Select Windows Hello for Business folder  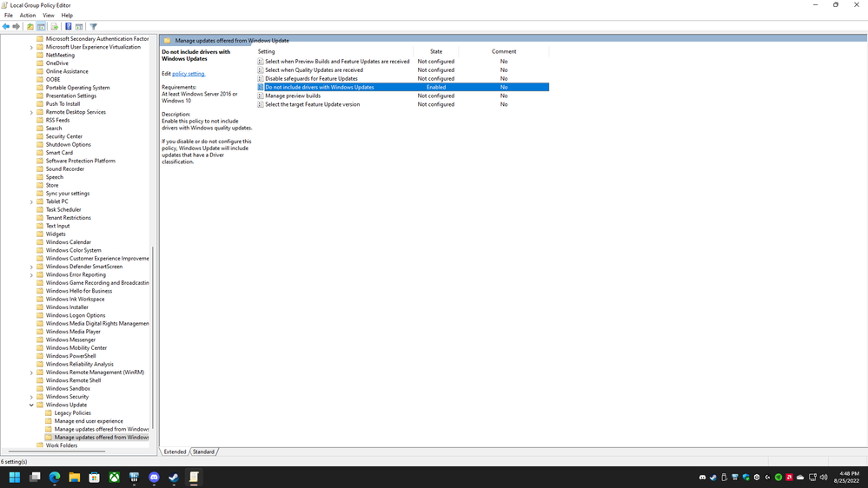pyautogui.click(x=78, y=291)
